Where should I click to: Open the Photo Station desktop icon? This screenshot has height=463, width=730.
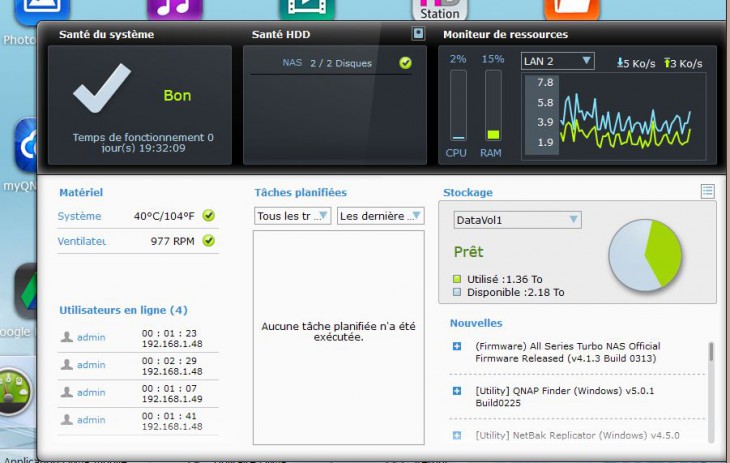pos(42,11)
